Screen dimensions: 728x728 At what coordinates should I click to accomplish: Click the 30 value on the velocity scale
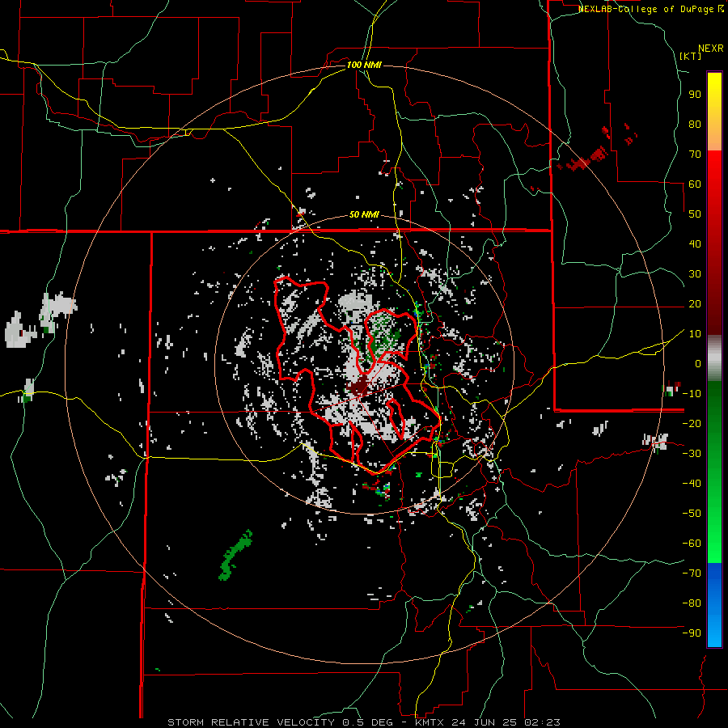pyautogui.click(x=695, y=274)
